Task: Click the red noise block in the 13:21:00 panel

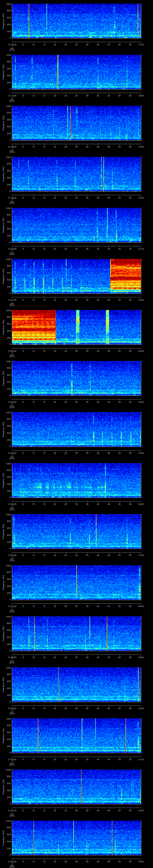Action: coord(126,274)
